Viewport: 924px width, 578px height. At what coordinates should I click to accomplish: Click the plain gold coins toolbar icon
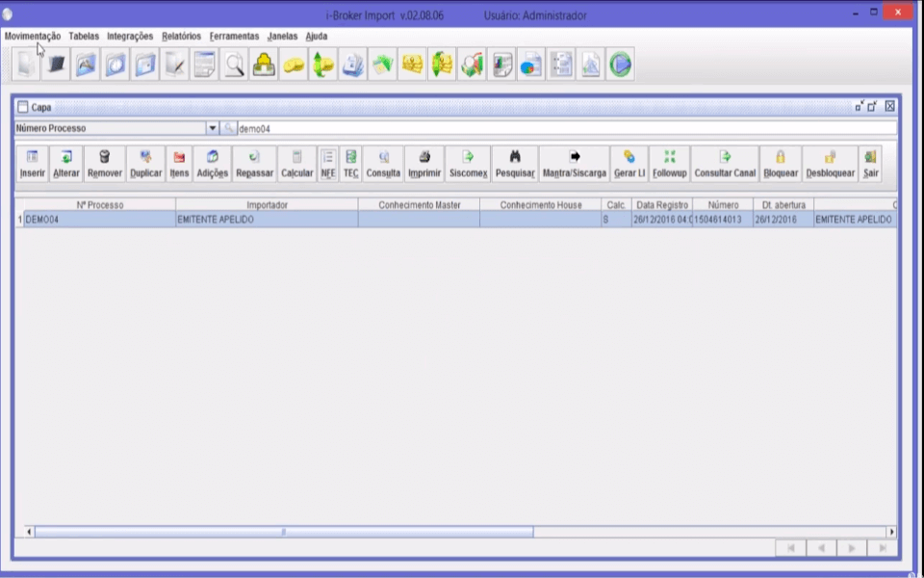[294, 64]
